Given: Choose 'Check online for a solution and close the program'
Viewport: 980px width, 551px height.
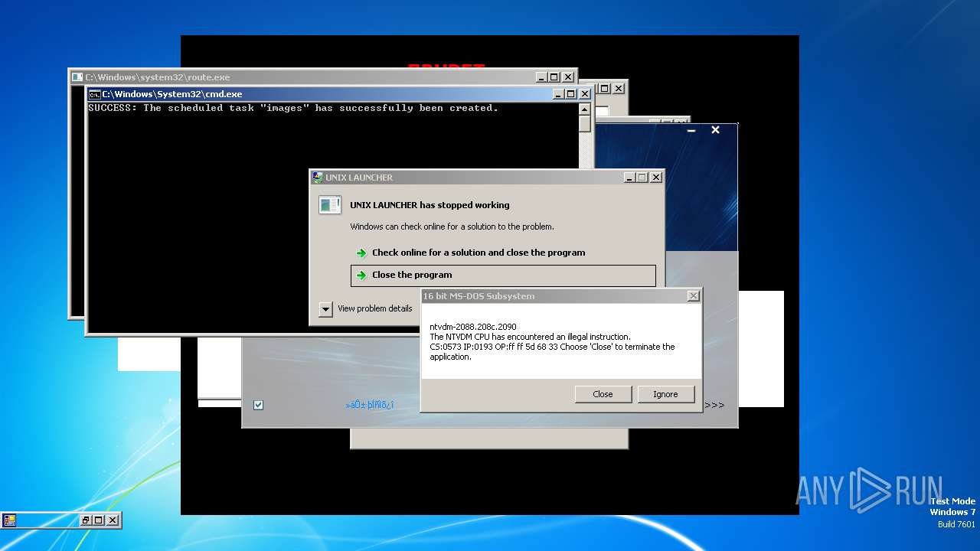Looking at the screenshot, I should (x=479, y=253).
